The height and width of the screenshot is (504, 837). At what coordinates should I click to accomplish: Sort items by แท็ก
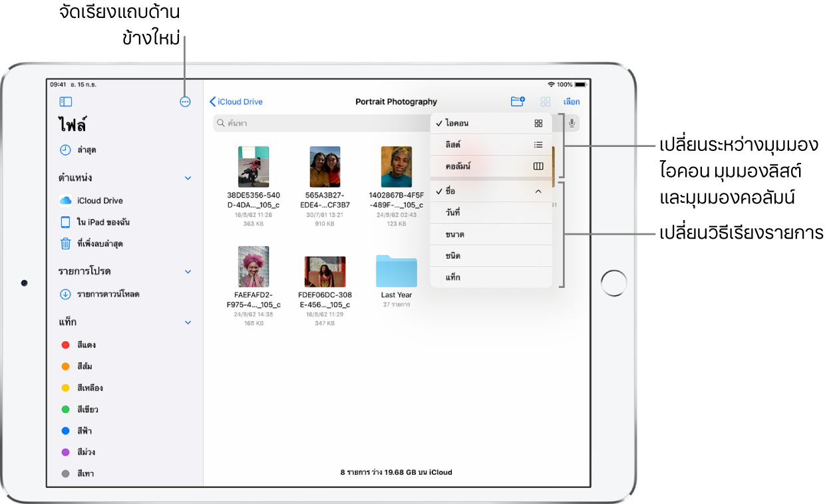pos(491,277)
